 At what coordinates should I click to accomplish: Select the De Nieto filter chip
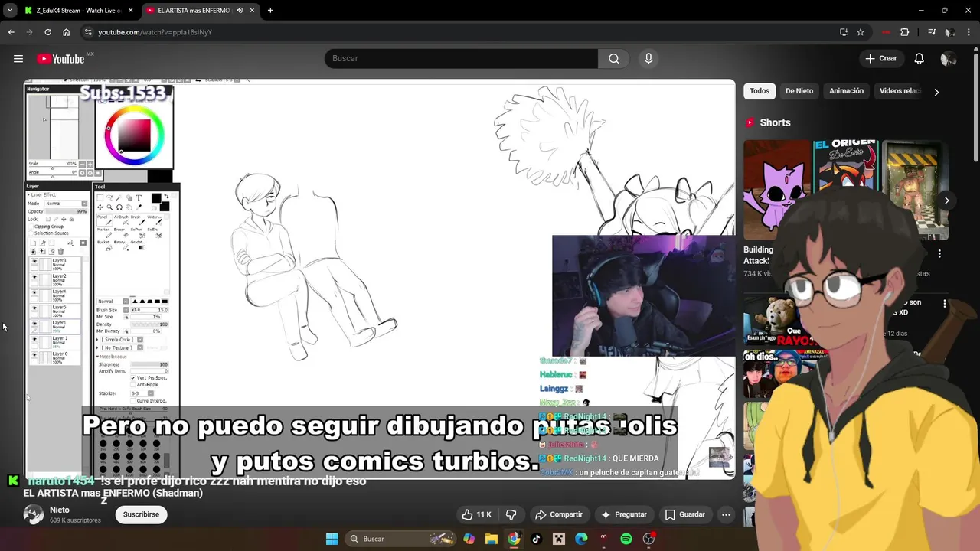(799, 91)
